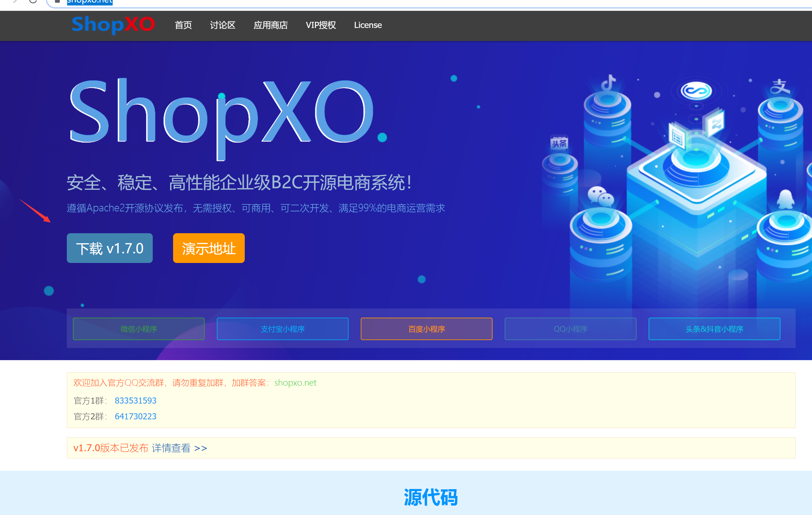Select the 头条&抖音小程序 option

(x=714, y=329)
